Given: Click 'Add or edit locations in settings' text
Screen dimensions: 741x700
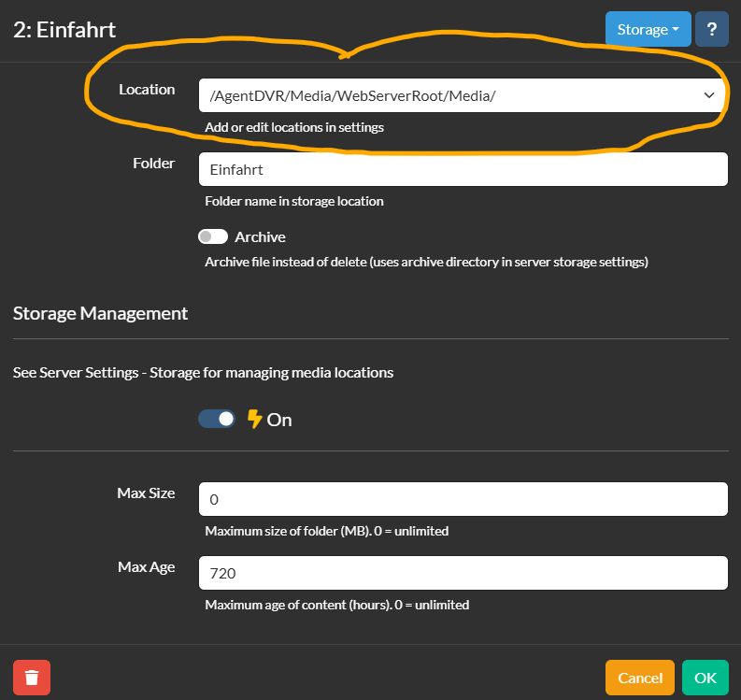Looking at the screenshot, I should point(294,128).
